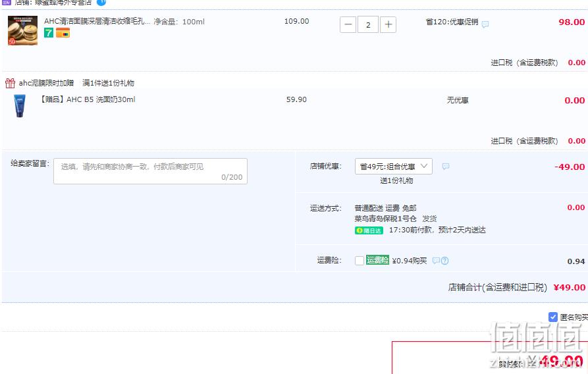Click the orange credit card icon
This screenshot has width=588, height=374.
coord(63,33)
